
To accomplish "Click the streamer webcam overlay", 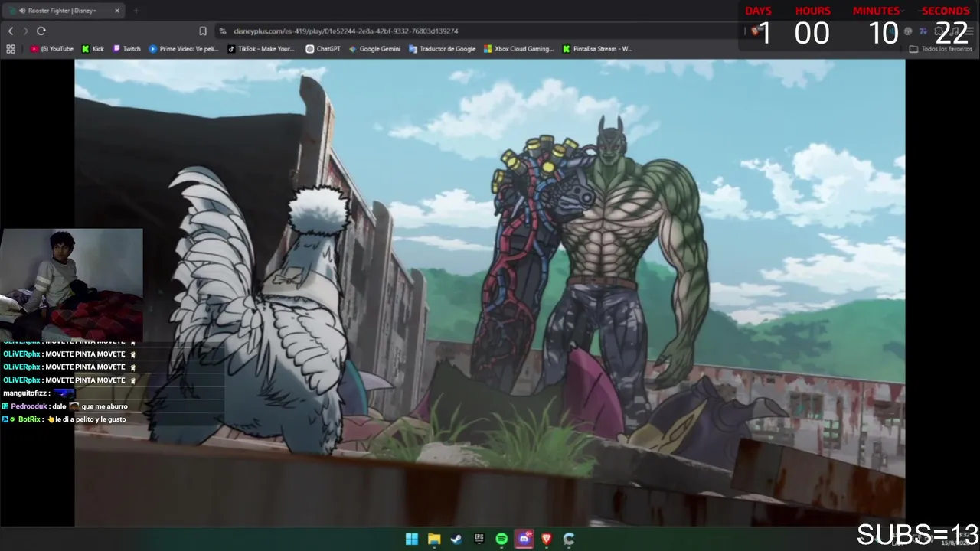I will [x=71, y=284].
